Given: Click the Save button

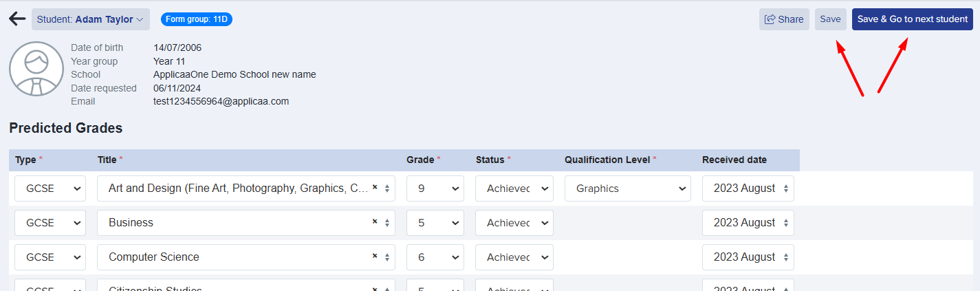Looking at the screenshot, I should [x=831, y=19].
